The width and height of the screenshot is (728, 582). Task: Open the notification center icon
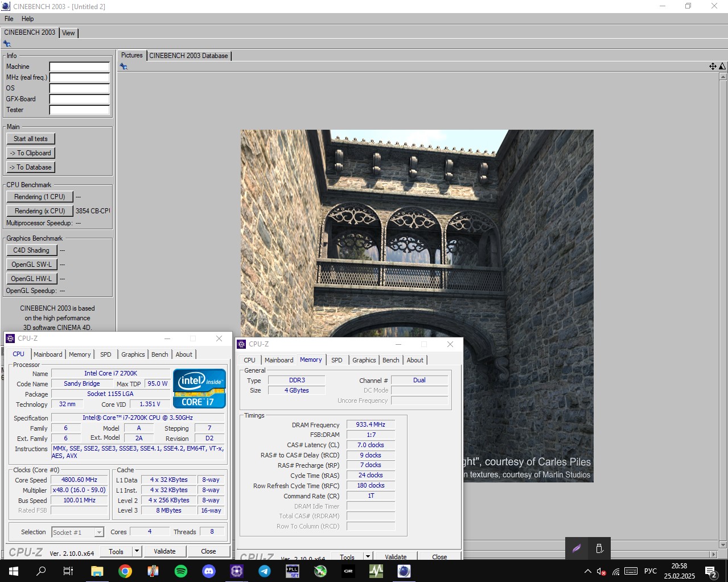click(x=711, y=572)
